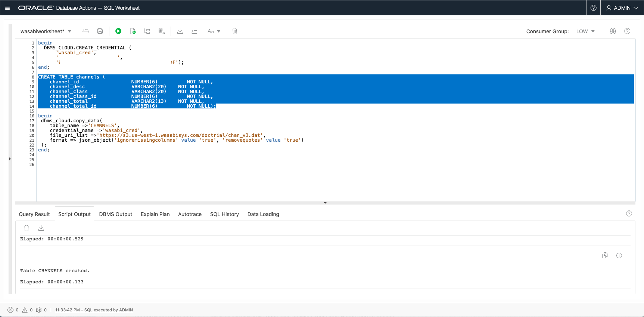Click the Open worksheet folder icon

[85, 31]
